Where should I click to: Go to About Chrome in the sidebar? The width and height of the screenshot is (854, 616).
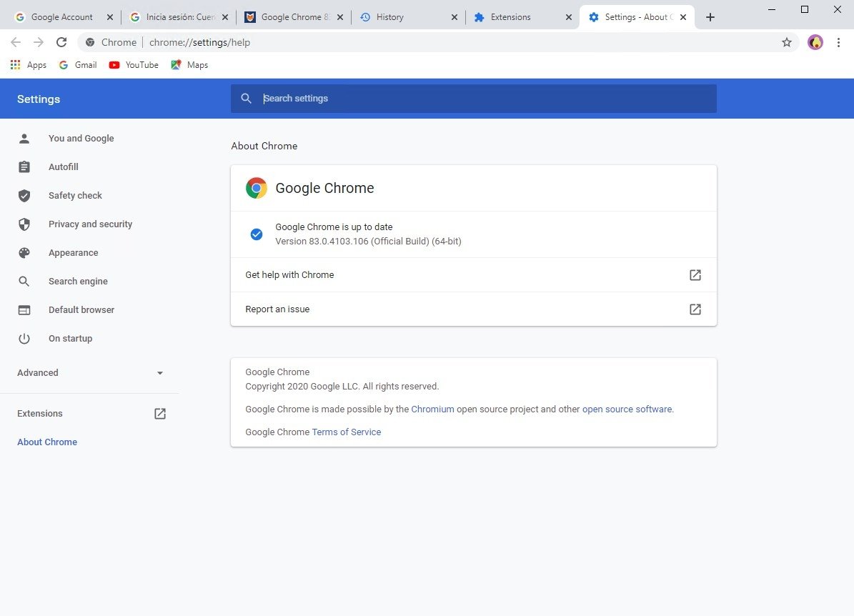coord(47,442)
